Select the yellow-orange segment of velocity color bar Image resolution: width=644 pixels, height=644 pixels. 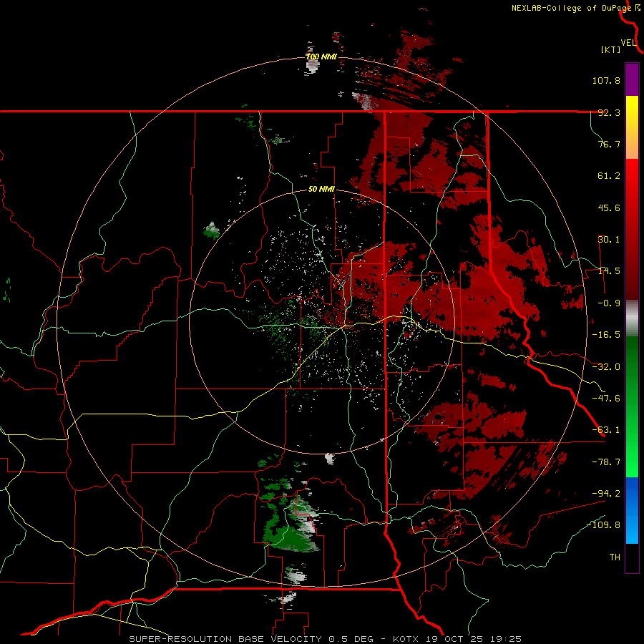click(x=632, y=127)
